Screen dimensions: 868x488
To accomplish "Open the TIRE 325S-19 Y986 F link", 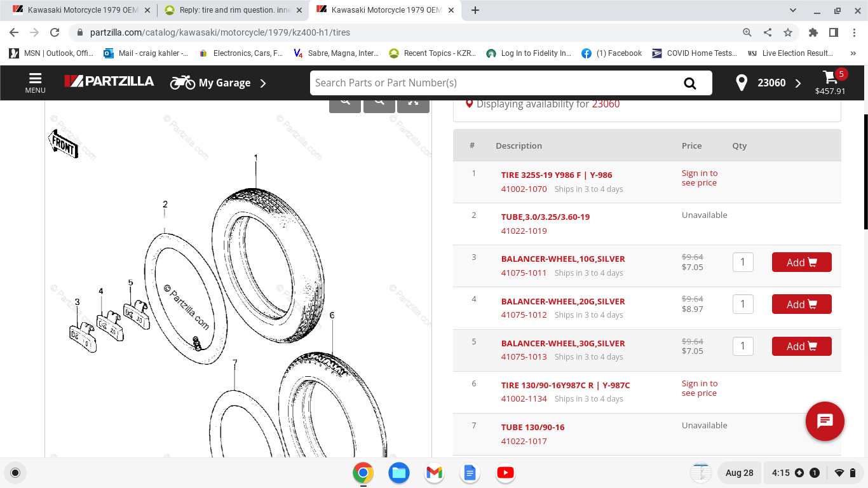I will click(x=557, y=175).
